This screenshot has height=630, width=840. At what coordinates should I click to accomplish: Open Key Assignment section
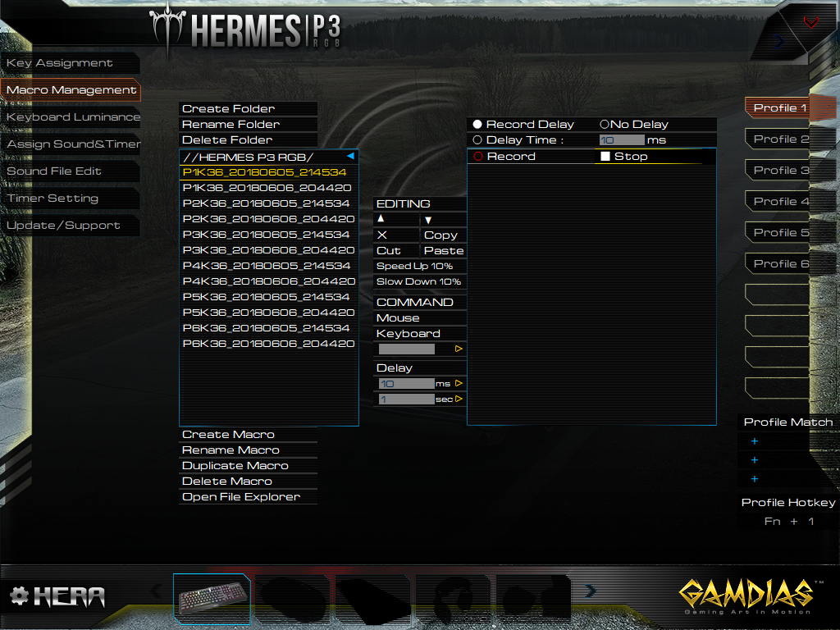(71, 62)
